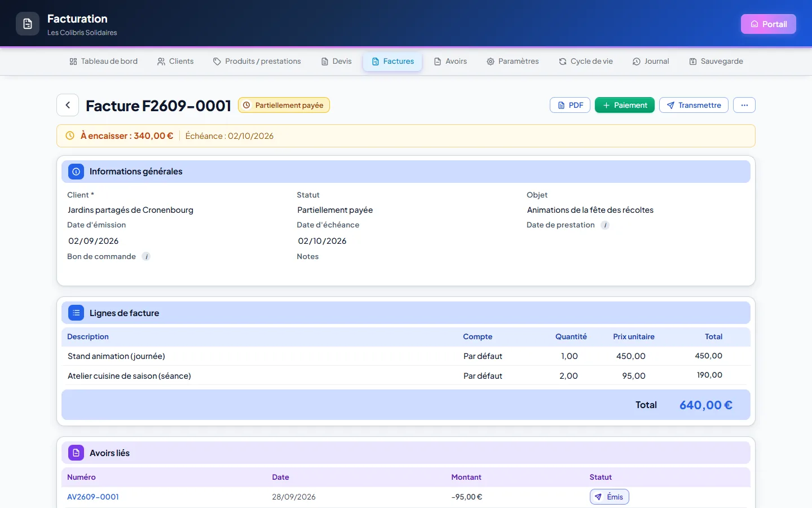Click the info icon next to Date de prestation
The image size is (812, 508).
(605, 225)
